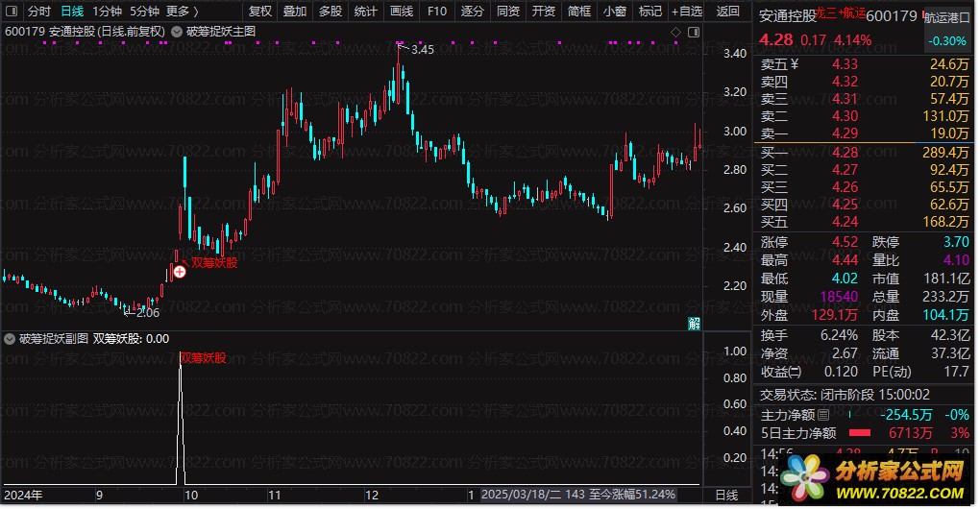This screenshot has width=980, height=509.
Task: Click the 5日主力净额 red bar
Action: coord(860,433)
